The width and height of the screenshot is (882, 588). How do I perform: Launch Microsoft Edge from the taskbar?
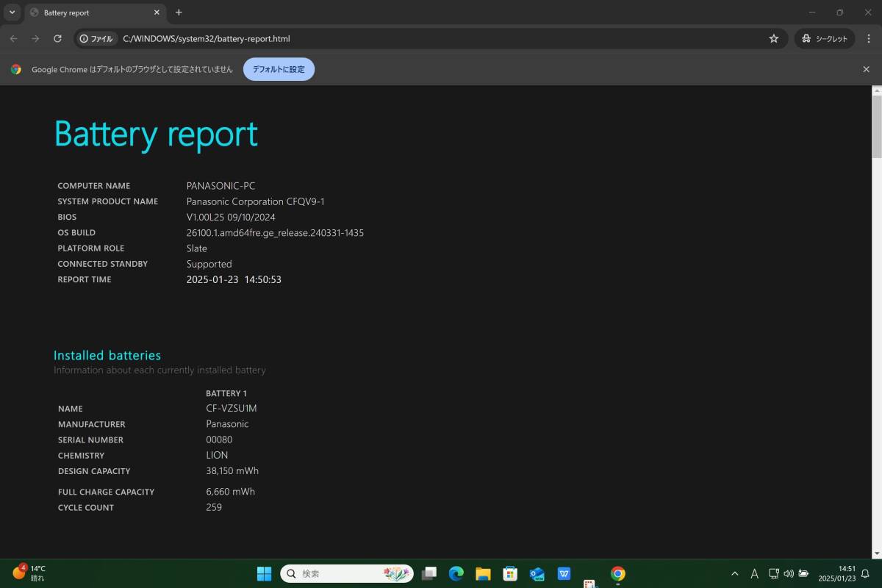(456, 573)
